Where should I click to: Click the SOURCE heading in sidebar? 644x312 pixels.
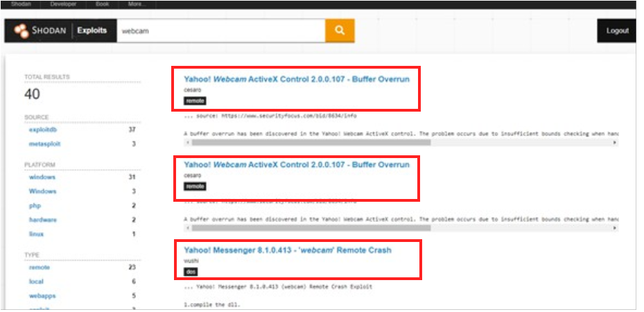36,117
